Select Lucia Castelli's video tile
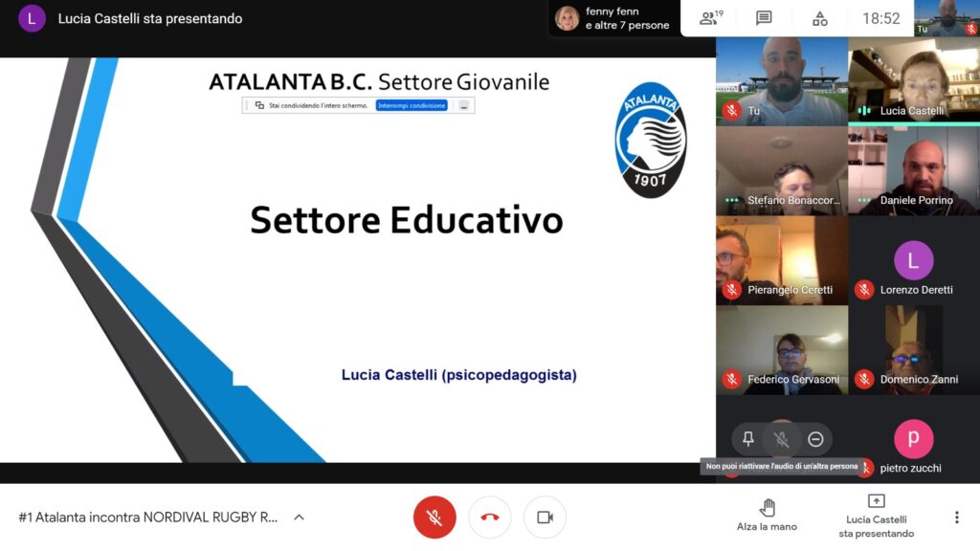Screen dimensions: 980x551 point(914,81)
